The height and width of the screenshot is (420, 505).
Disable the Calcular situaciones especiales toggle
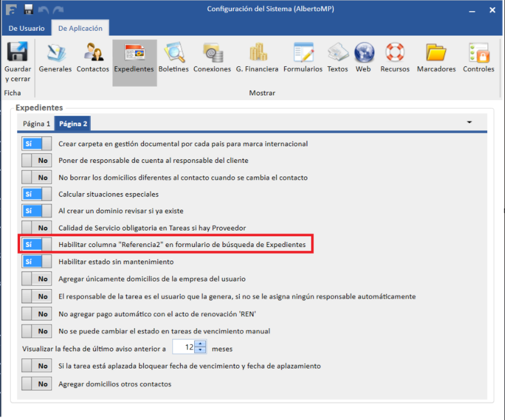pos(36,194)
